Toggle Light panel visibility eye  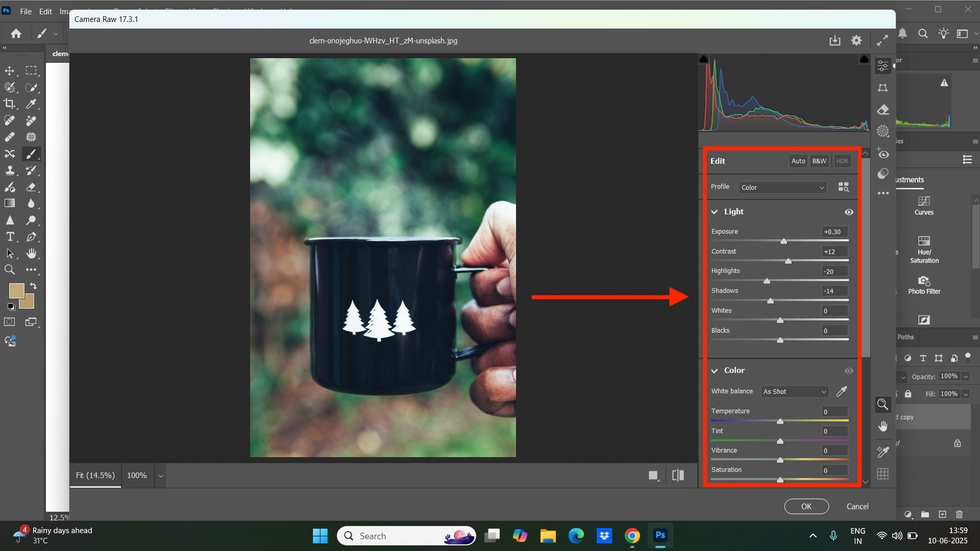pyautogui.click(x=849, y=212)
